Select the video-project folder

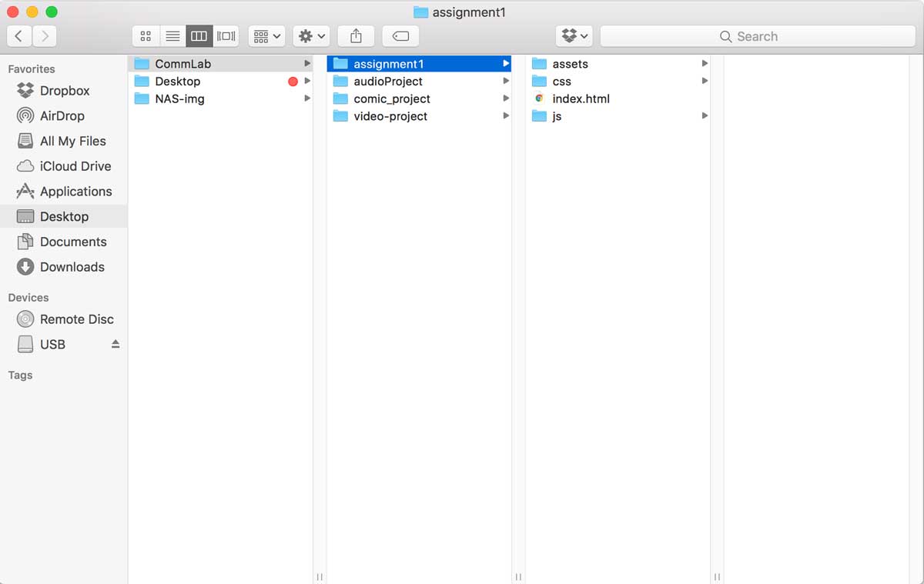coord(419,116)
